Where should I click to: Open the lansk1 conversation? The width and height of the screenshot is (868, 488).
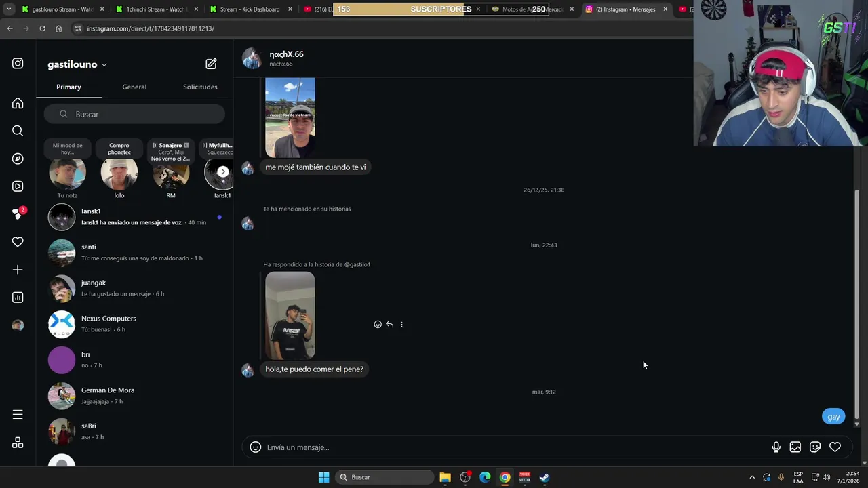[x=134, y=217]
